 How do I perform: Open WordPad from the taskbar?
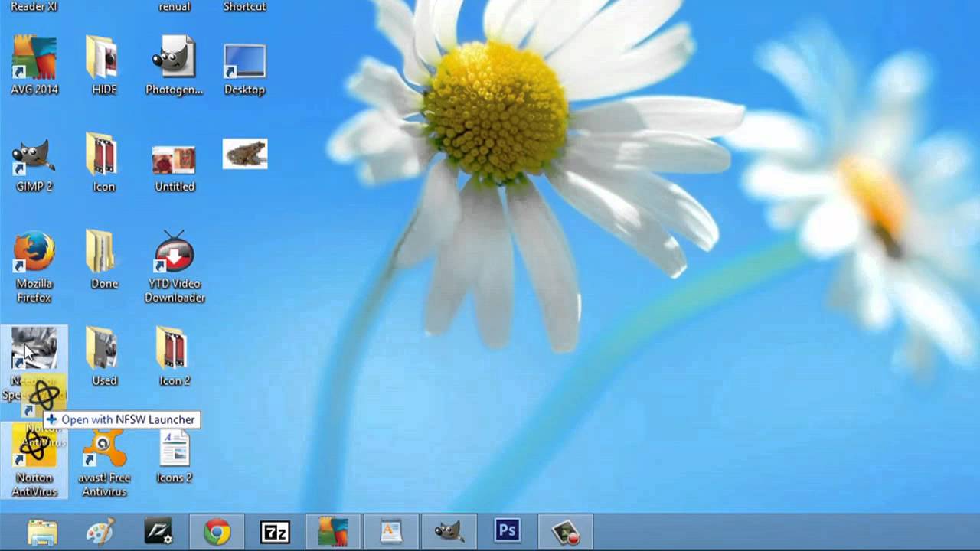(x=391, y=530)
